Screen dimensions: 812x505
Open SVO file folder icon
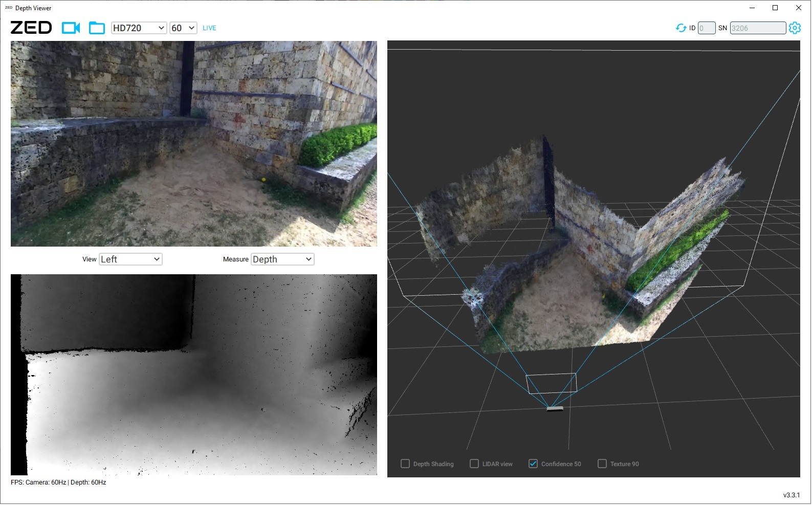pos(97,28)
